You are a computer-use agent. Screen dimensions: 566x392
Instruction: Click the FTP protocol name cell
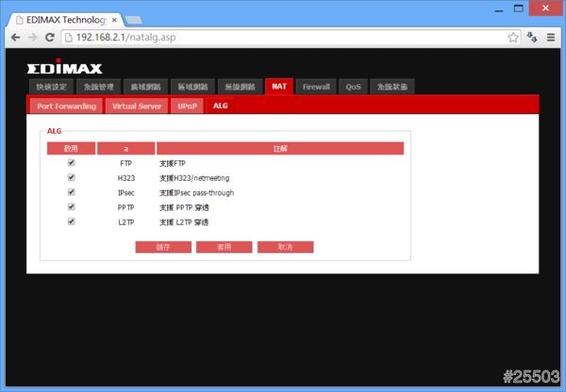(x=126, y=163)
